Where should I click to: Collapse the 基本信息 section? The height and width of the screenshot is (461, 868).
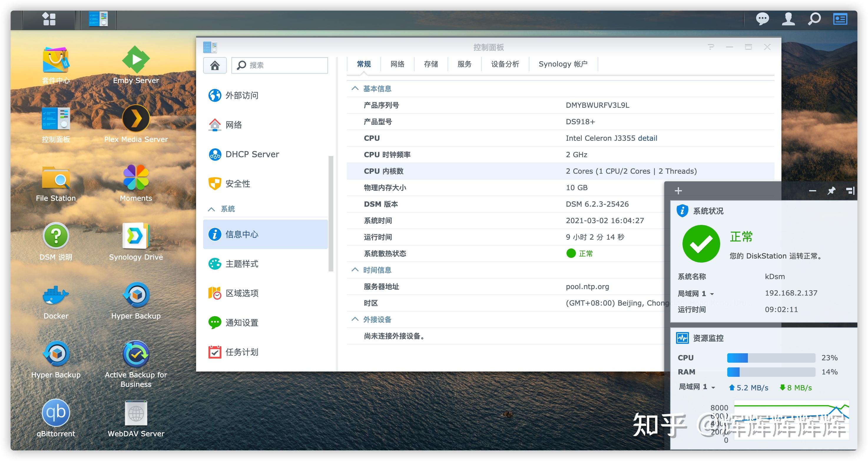click(x=355, y=88)
